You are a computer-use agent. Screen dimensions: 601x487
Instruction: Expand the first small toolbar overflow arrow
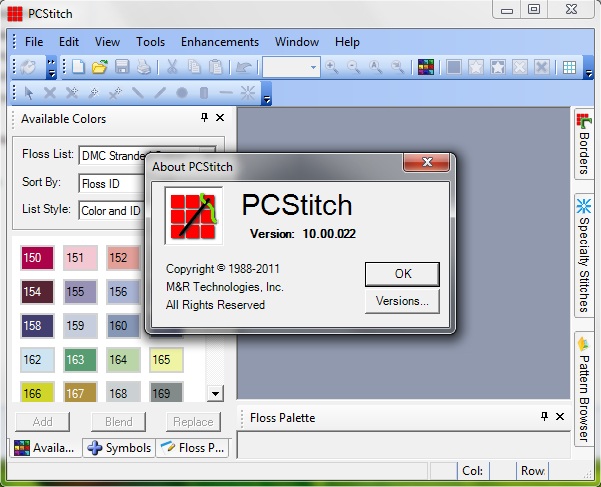(x=51, y=68)
